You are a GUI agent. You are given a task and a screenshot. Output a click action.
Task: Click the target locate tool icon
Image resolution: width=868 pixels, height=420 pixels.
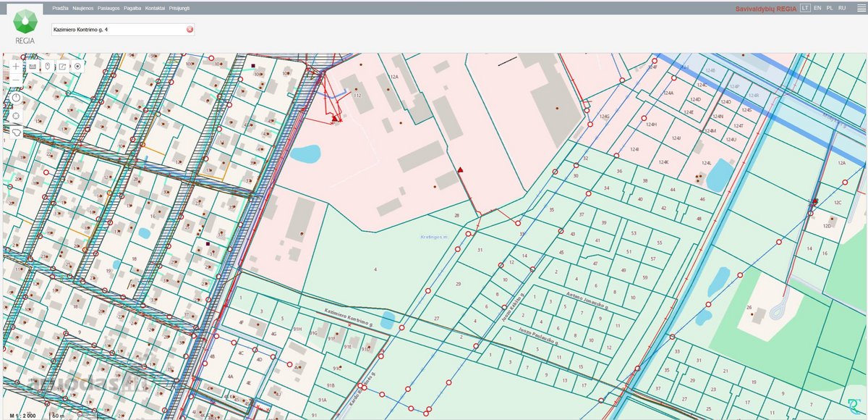click(77, 66)
